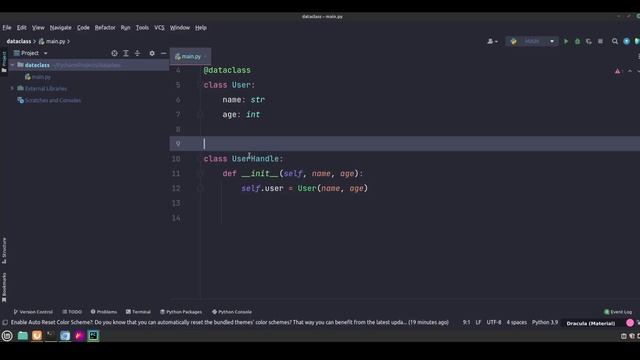Toggle the Bookmarks tool window side tab

coord(4,288)
